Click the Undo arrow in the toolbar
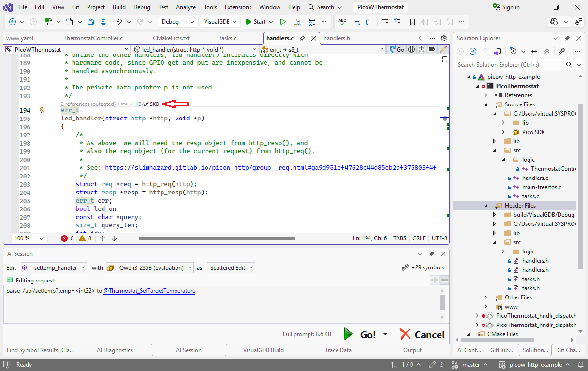The height and width of the screenshot is (371, 588). [119, 22]
